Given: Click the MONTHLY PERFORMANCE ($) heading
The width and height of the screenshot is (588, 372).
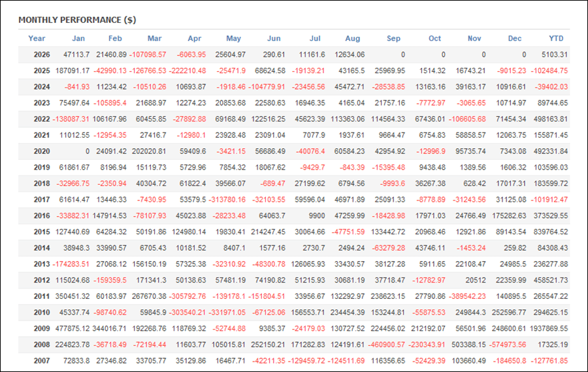Looking at the screenshot, I should pos(77,20).
